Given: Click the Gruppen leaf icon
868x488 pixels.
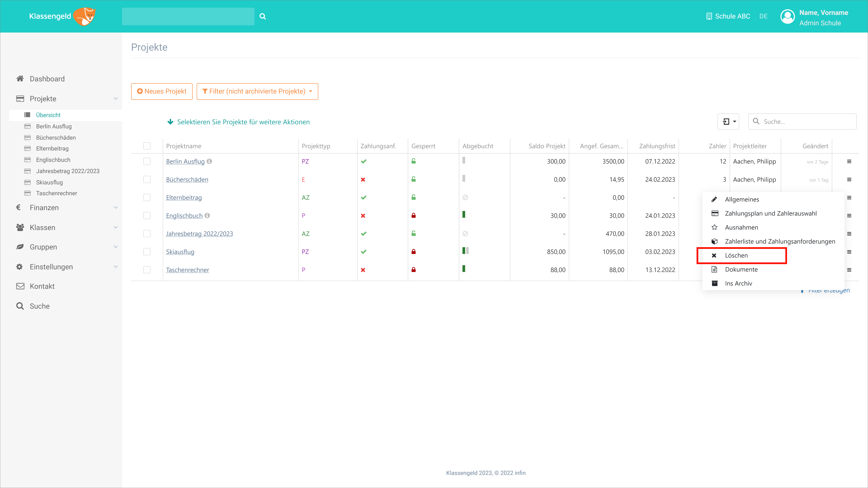Looking at the screenshot, I should [20, 247].
